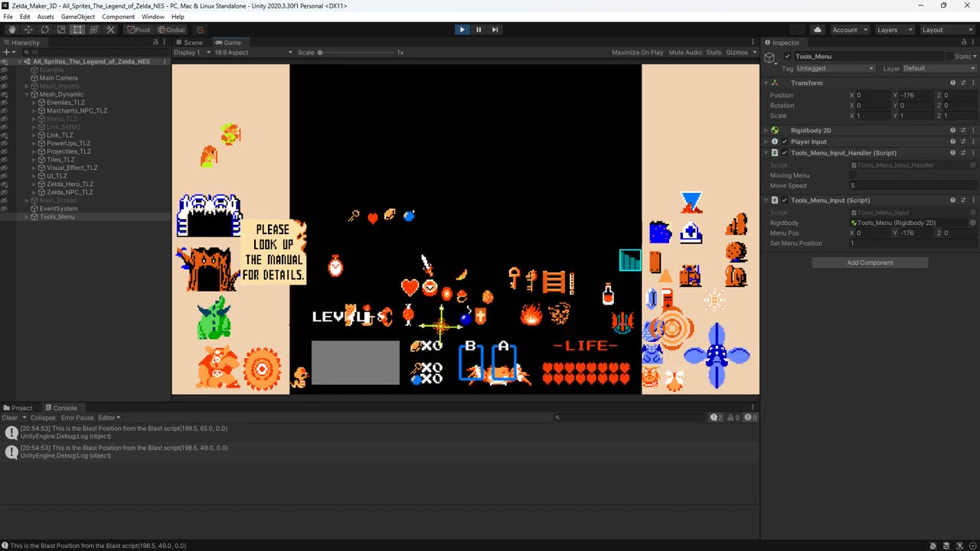This screenshot has width=980, height=551.
Task: Disable Tools_Menu_Input_Handler script checkbox
Action: click(784, 152)
